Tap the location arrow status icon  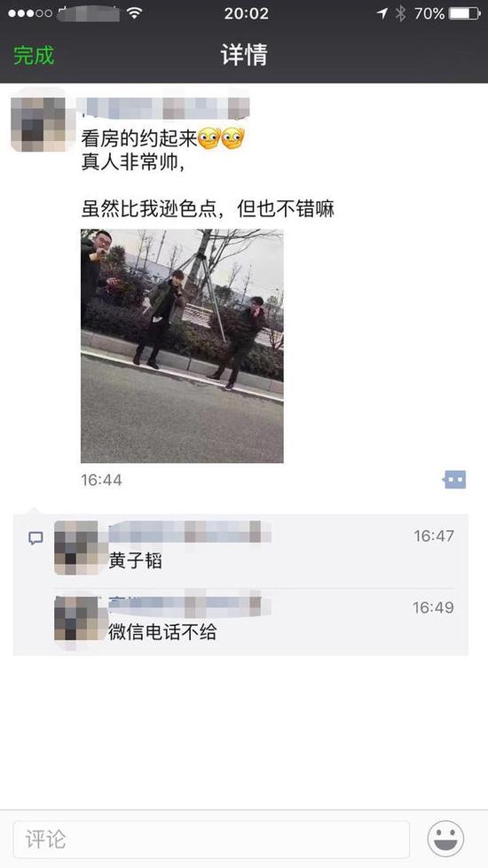point(382,13)
